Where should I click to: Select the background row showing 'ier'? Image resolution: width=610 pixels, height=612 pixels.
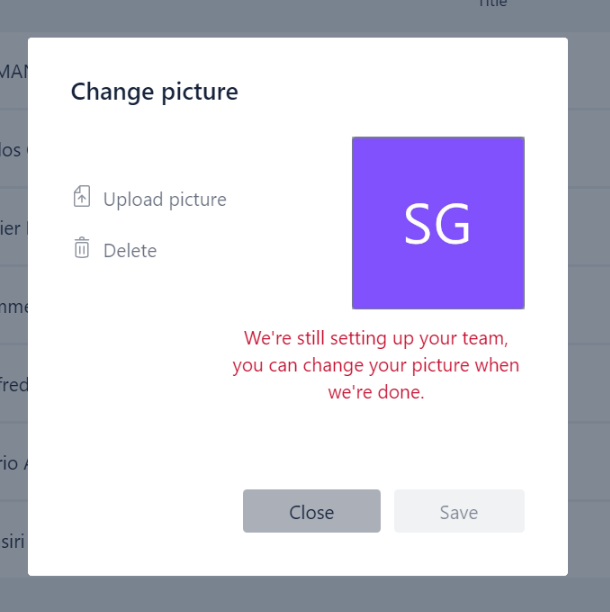pos(14,228)
